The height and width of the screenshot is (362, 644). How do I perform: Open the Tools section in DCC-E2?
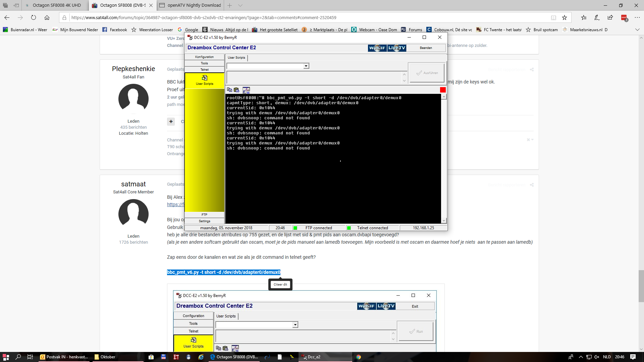(204, 63)
